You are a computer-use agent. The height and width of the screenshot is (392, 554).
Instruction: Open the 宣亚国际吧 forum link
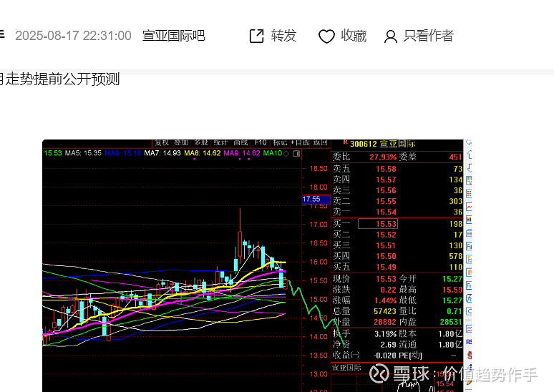pos(173,36)
